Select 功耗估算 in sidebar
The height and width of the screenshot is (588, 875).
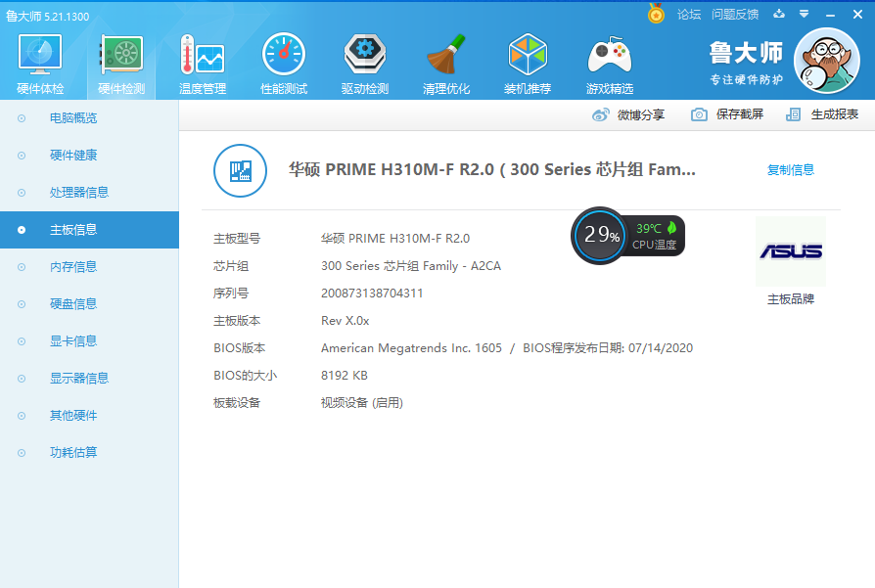point(89,452)
